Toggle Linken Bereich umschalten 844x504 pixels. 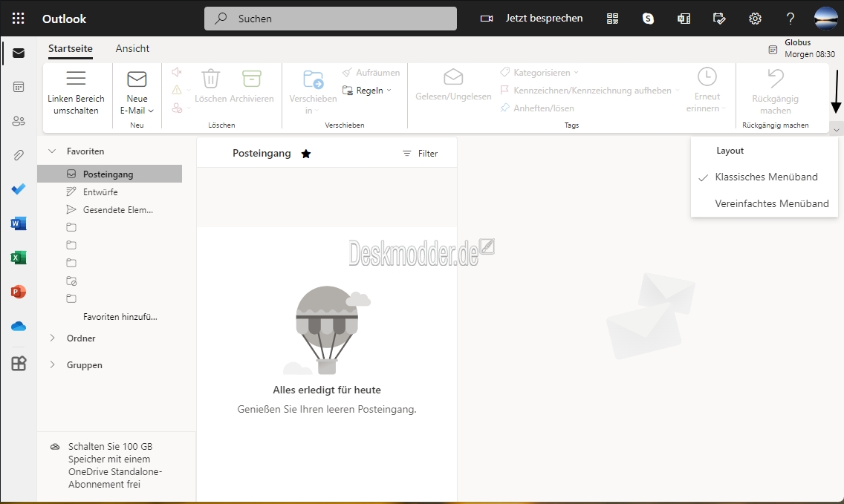pyautogui.click(x=76, y=93)
